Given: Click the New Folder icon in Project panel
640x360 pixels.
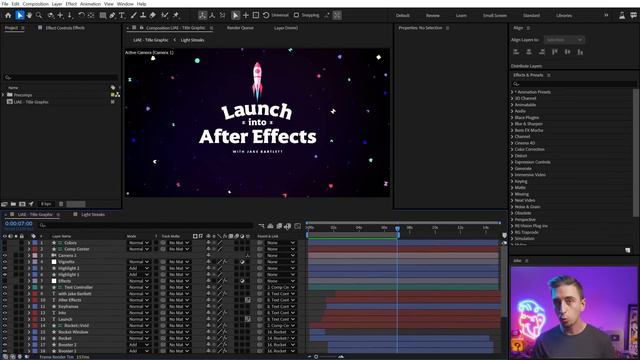Looking at the screenshot, I should [x=13, y=204].
